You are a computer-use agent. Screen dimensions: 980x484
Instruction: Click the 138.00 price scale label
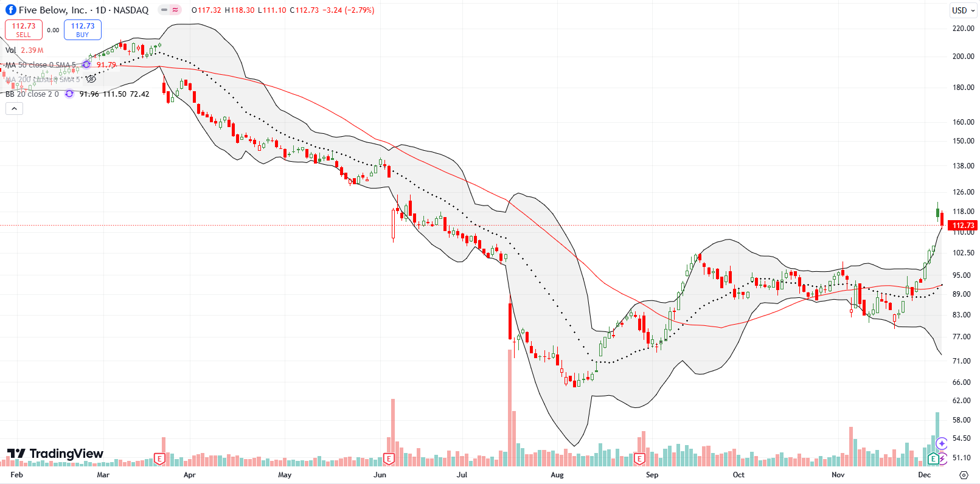(964, 166)
